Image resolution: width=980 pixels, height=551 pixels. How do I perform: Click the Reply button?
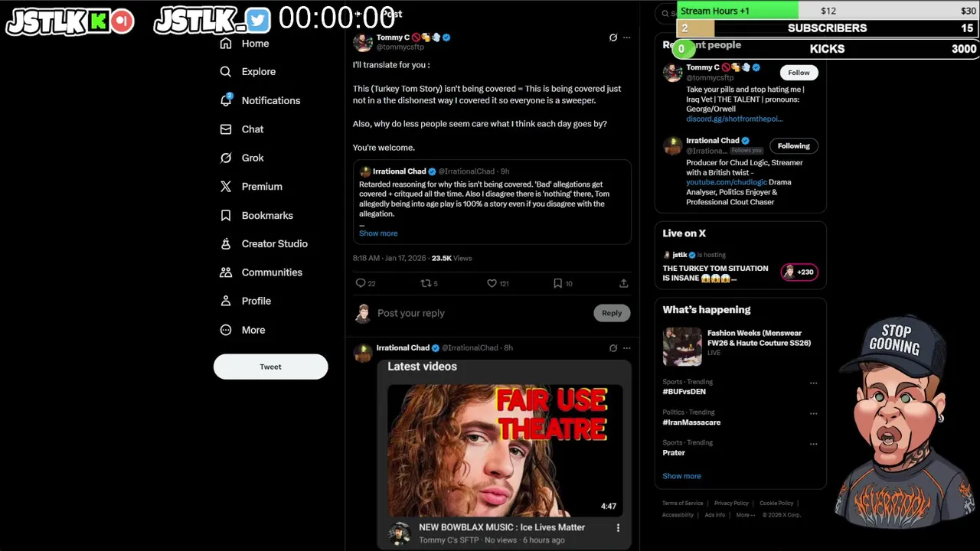(612, 313)
